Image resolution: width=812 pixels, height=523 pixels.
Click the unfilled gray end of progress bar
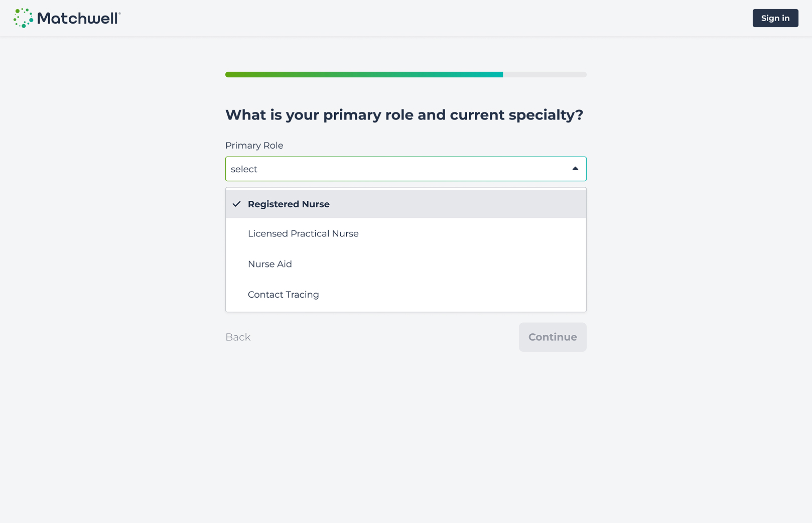545,74
